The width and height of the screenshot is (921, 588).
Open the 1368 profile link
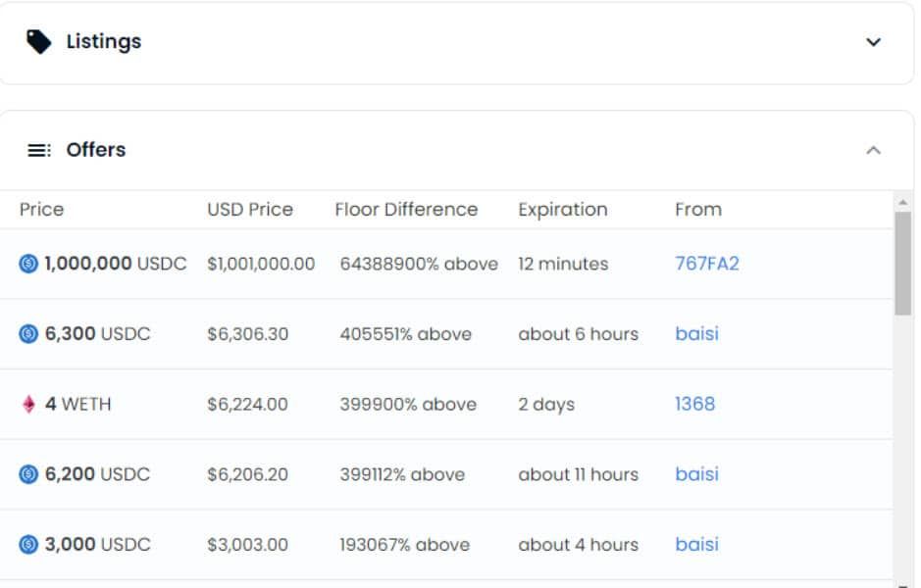(694, 405)
